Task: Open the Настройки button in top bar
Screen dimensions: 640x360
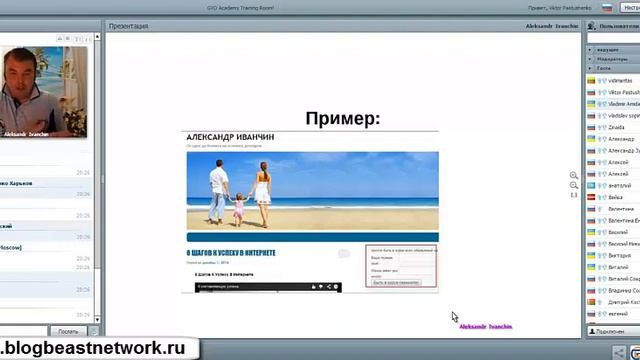Action: tap(630, 8)
